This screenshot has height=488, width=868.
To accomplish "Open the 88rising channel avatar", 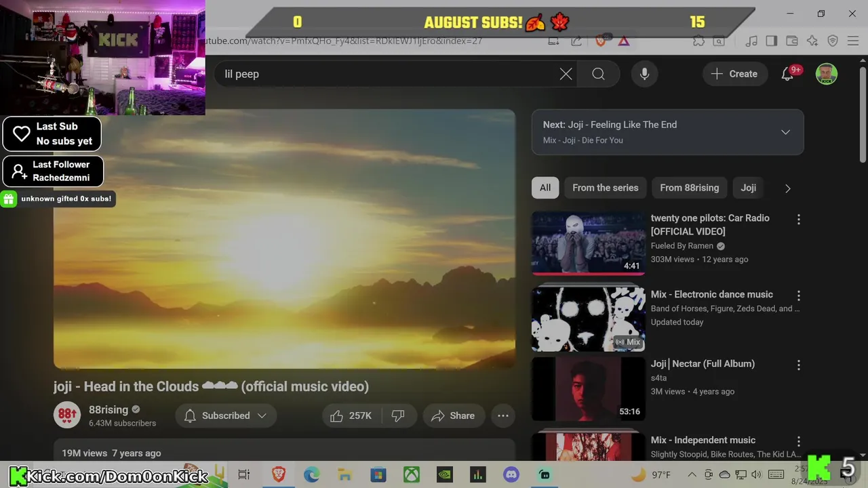I will click(67, 415).
